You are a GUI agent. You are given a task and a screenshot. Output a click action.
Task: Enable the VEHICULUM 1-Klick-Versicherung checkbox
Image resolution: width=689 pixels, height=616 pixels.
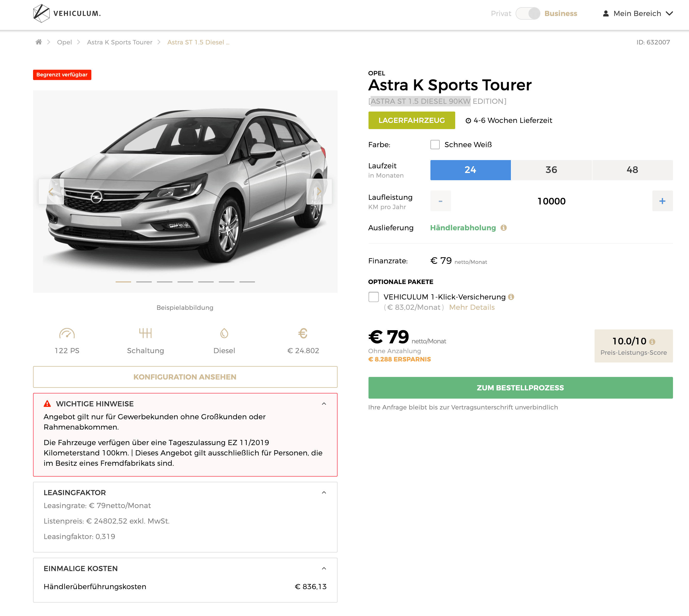pos(373,297)
